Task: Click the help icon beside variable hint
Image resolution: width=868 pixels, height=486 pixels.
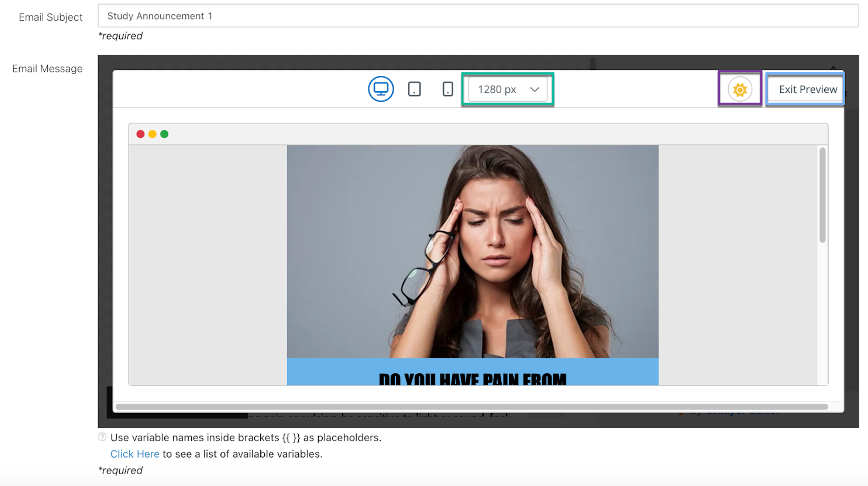Action: click(x=102, y=437)
